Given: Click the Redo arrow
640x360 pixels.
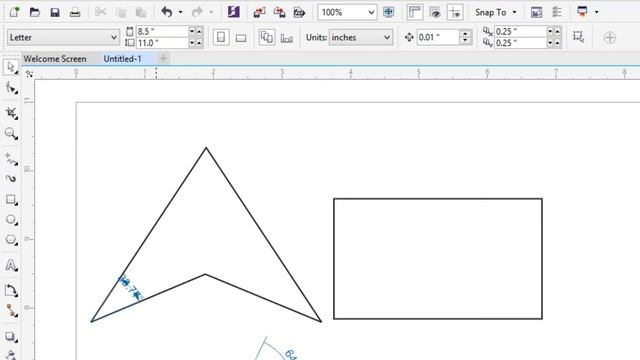Looking at the screenshot, I should 197,12.
